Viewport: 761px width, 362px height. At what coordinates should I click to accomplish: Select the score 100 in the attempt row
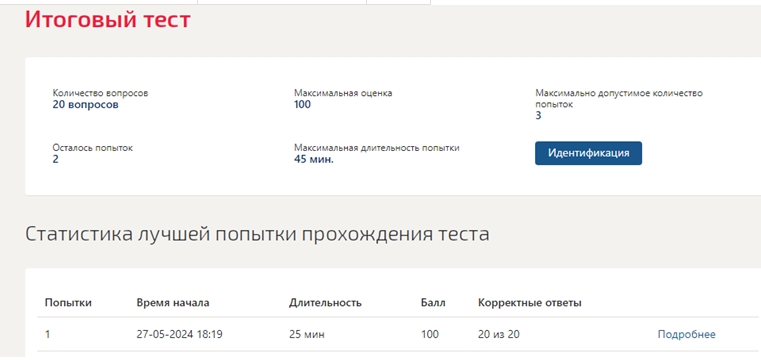[x=430, y=334]
